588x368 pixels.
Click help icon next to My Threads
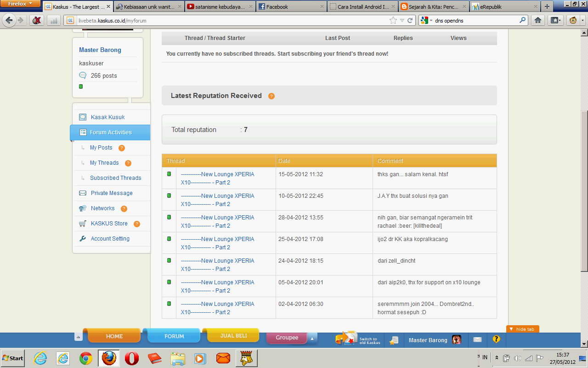128,163
